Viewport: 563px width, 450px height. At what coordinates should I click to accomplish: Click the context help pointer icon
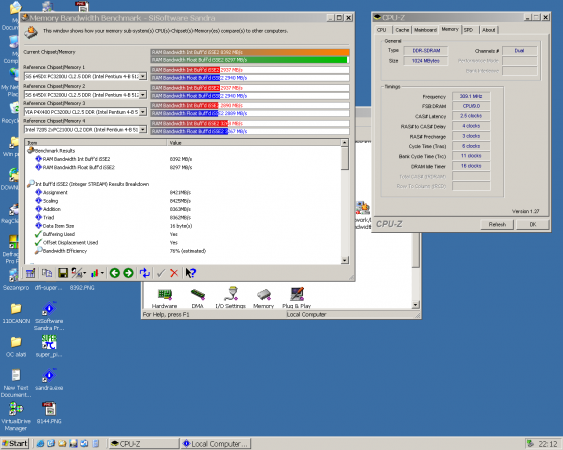(190, 273)
